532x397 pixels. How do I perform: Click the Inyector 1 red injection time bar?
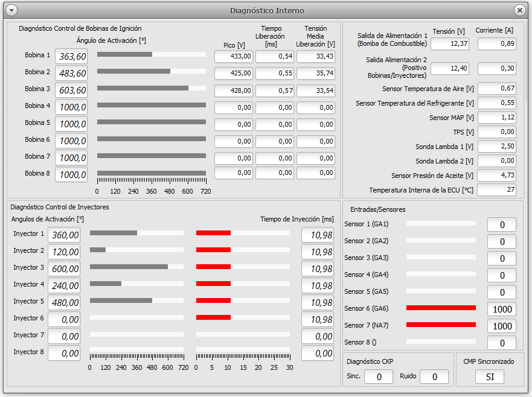coord(213,233)
